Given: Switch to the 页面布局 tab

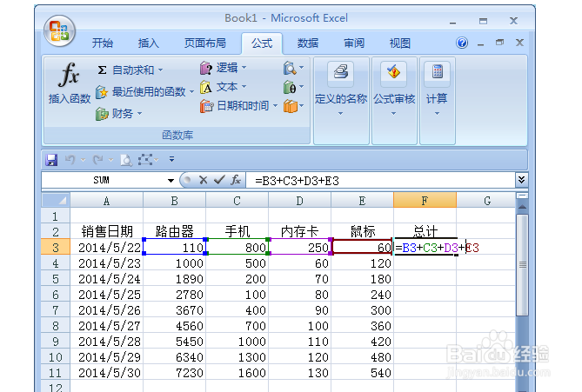Looking at the screenshot, I should point(205,43).
